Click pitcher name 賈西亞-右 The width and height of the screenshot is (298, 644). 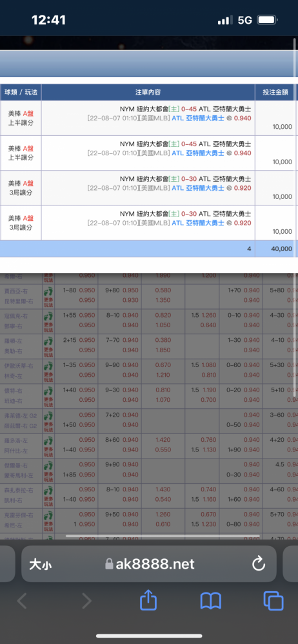16,290
